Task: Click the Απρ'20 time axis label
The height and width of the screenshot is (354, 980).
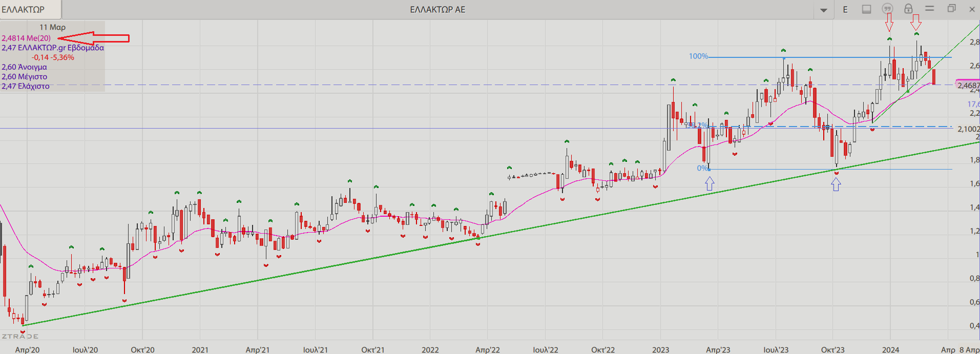Action: 27,349
